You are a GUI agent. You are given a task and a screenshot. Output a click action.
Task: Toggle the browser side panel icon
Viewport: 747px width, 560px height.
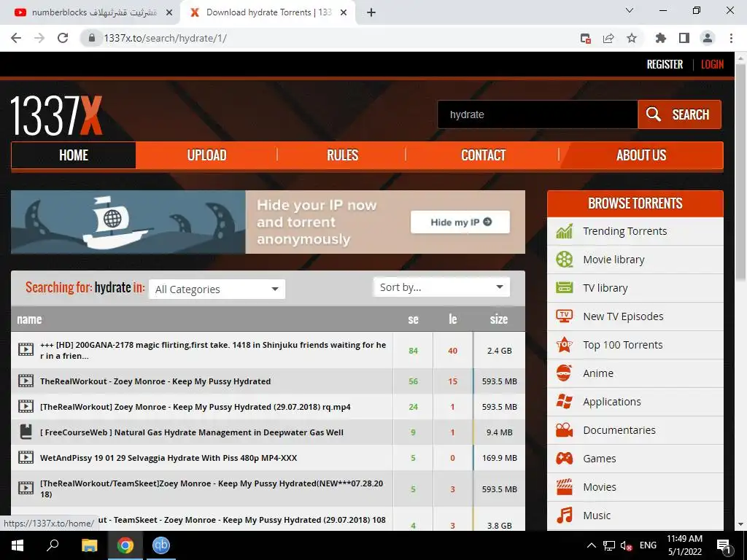point(684,38)
